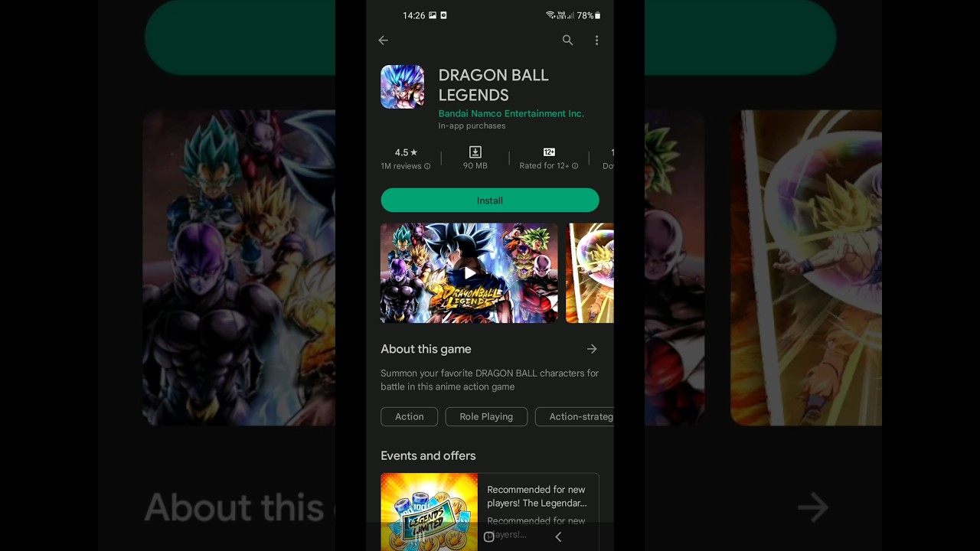Tap the 4.5 star rating text
The width and height of the screenshot is (980, 551).
tap(406, 152)
